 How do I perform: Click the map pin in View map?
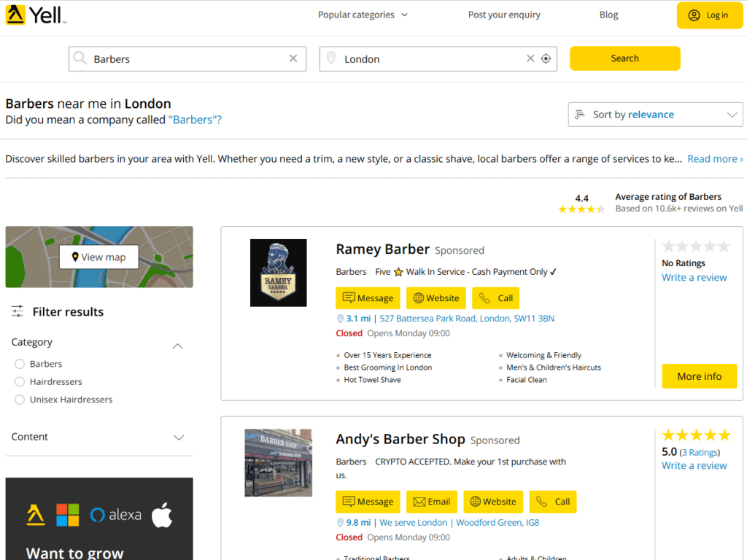75,257
